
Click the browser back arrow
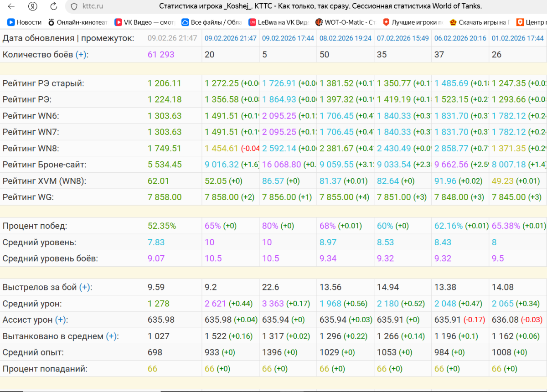coord(11,6)
